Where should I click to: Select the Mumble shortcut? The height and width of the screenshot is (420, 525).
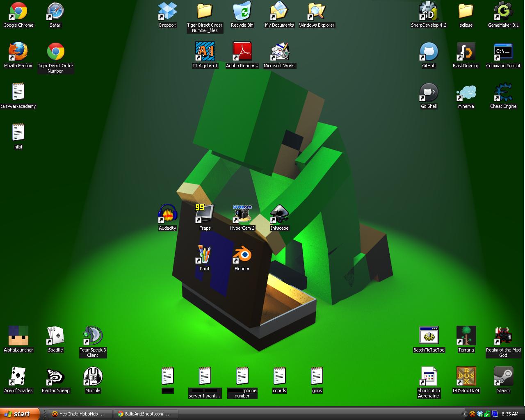click(93, 377)
